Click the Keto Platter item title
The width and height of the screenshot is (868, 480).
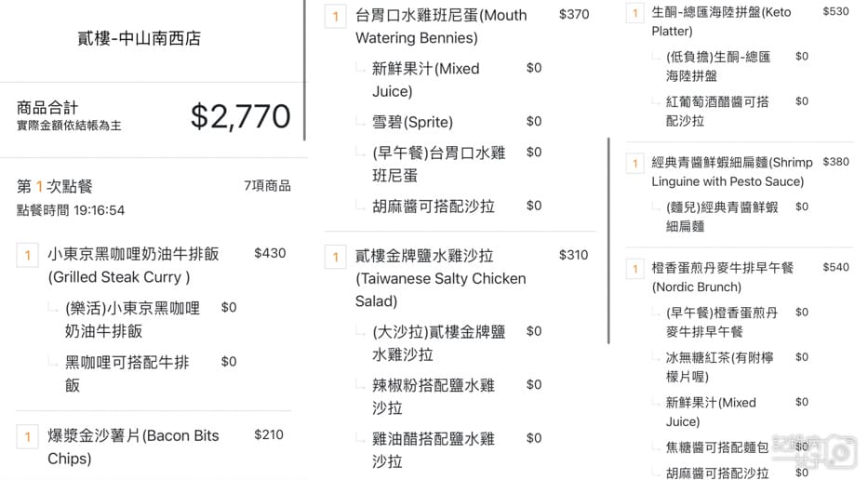click(x=721, y=21)
